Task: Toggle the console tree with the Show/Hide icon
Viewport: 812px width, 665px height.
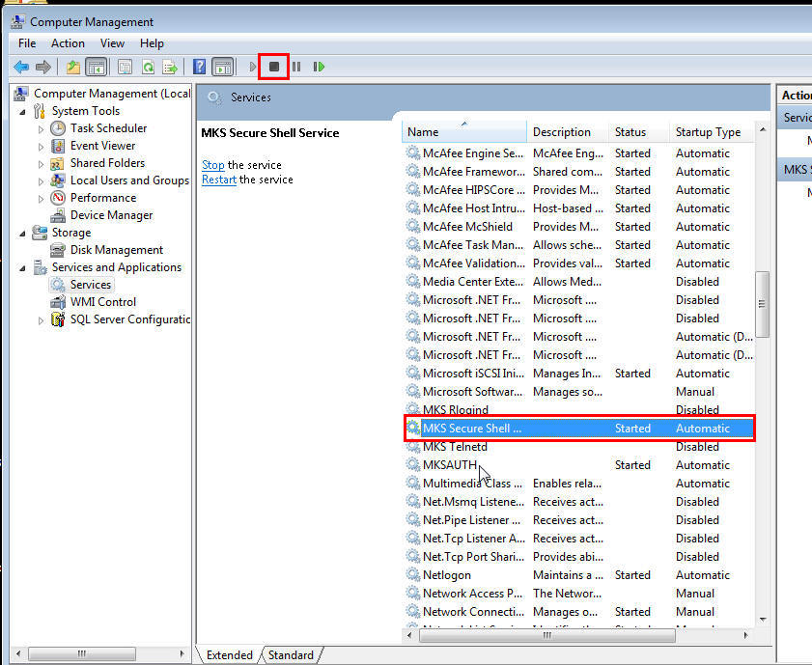Action: pyautogui.click(x=94, y=66)
